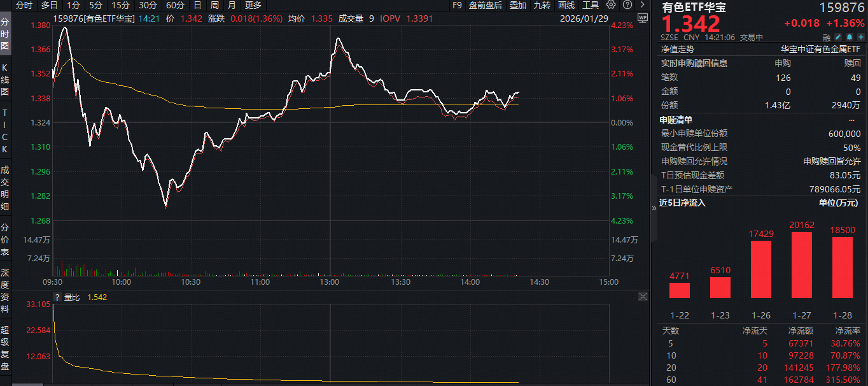Open the settings gear icon in the toolbar
The image size is (868, 386).
coord(611,6)
